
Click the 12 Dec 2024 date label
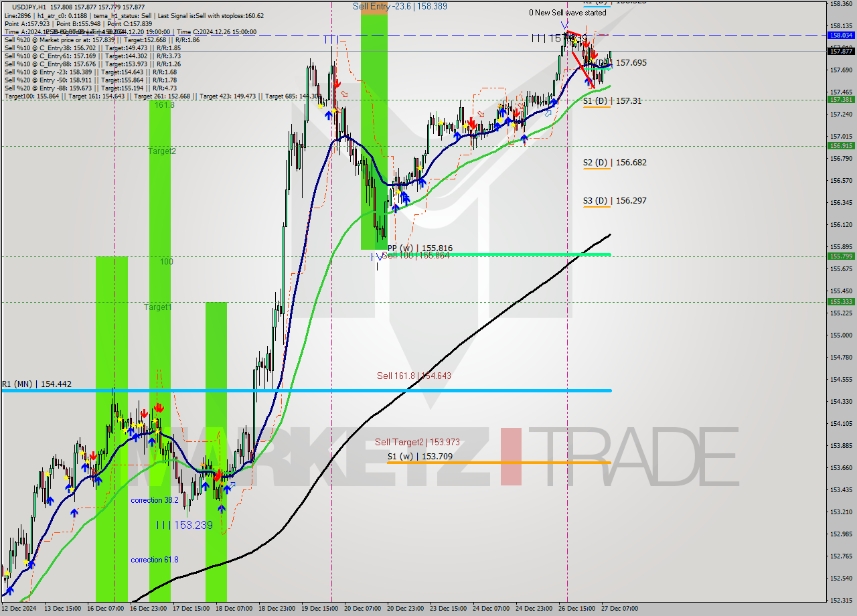pos(19,609)
